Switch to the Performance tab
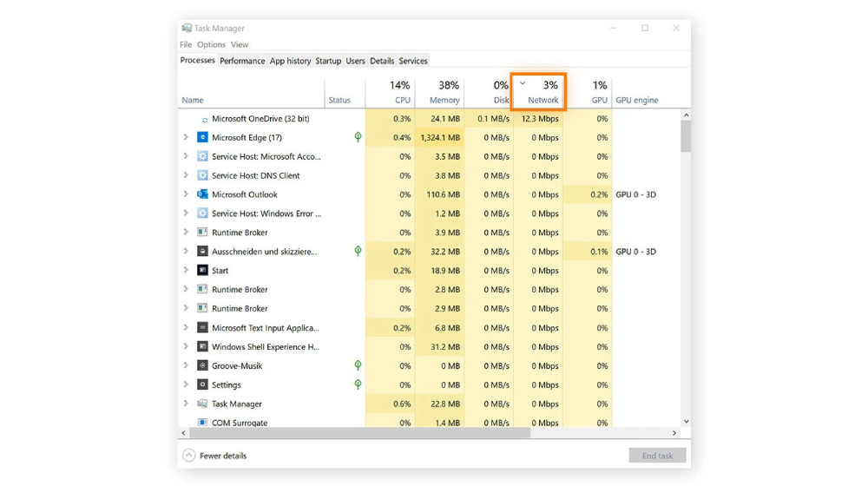 [x=242, y=61]
